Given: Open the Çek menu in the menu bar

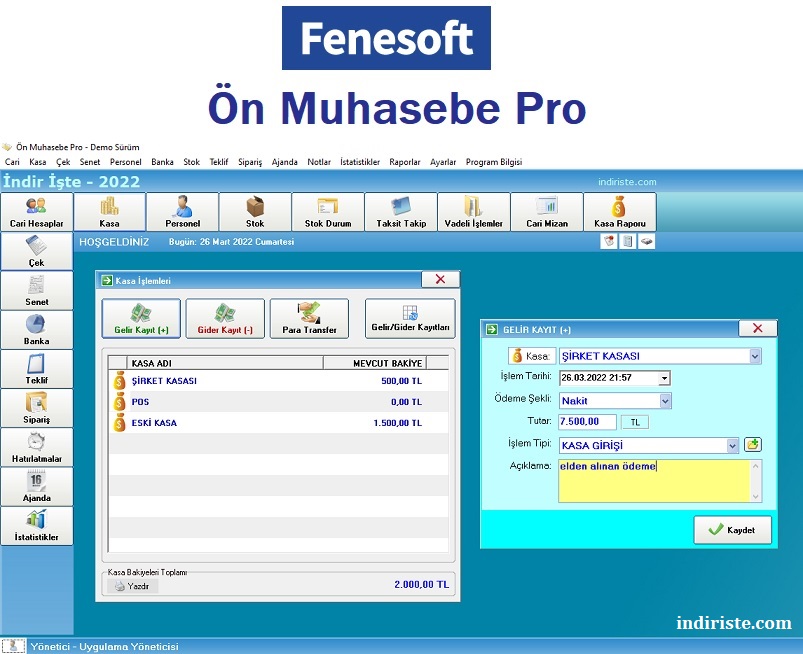Looking at the screenshot, I should 63,162.
